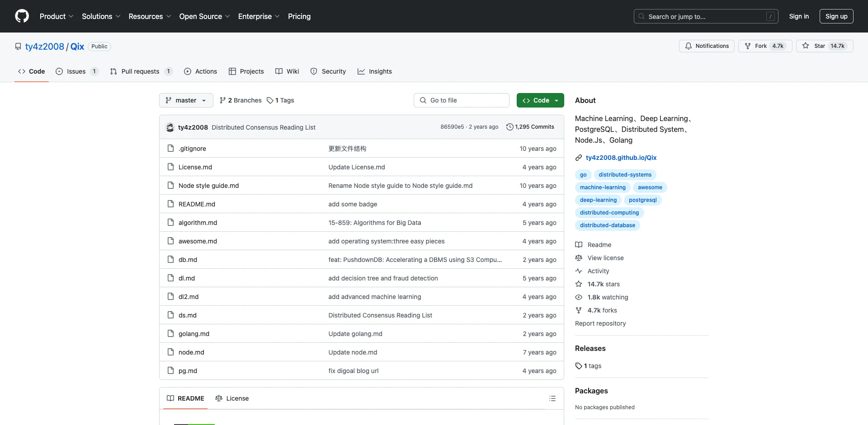Click the eye icon beside 1.8k watching

point(579,297)
